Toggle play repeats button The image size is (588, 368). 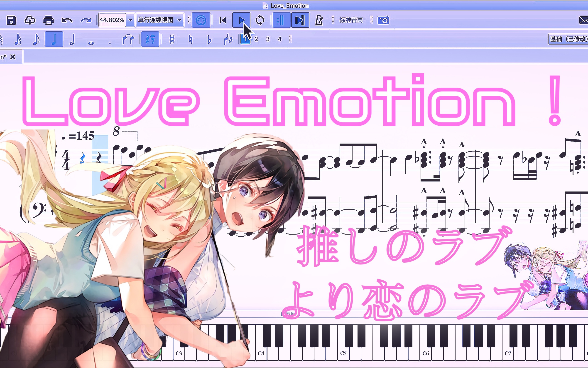click(282, 20)
